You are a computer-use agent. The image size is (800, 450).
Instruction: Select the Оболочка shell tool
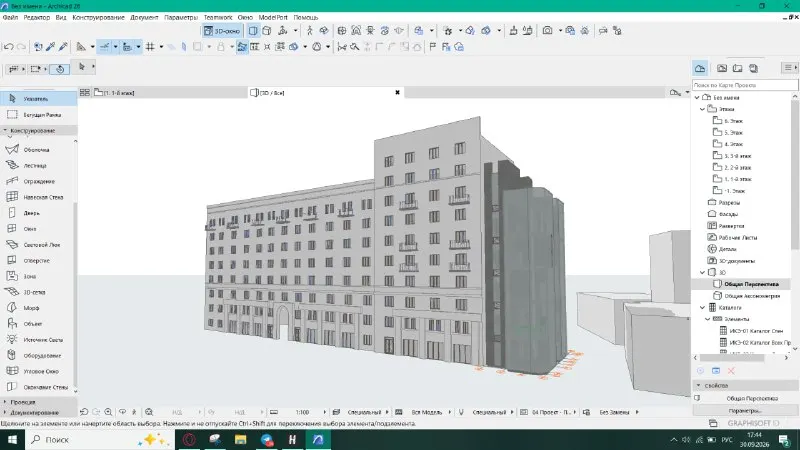click(x=38, y=149)
